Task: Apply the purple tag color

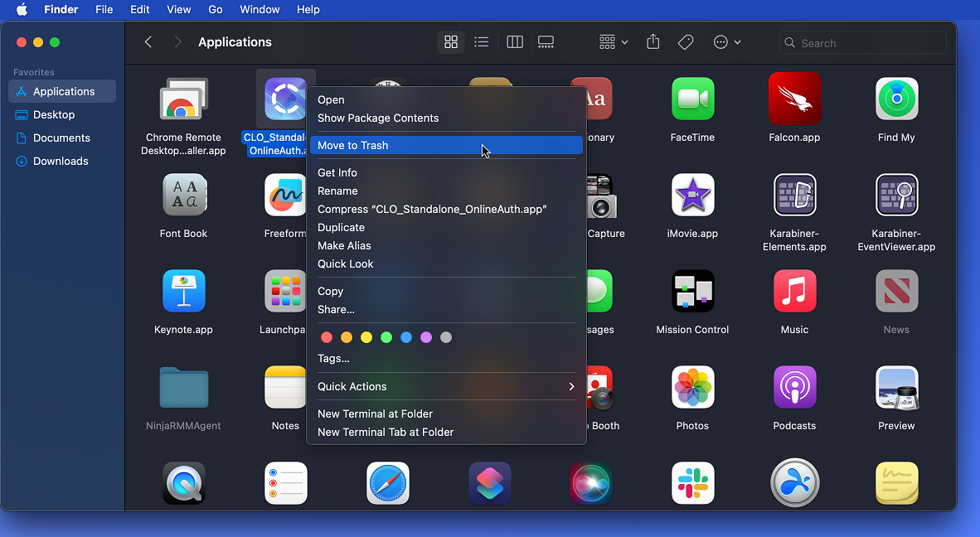Action: (426, 337)
